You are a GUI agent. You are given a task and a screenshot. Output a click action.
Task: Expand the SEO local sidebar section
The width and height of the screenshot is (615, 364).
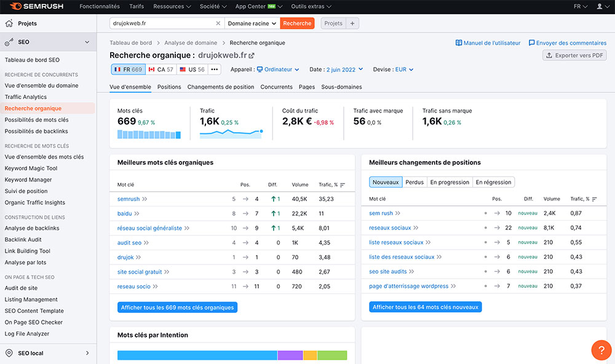(87, 353)
